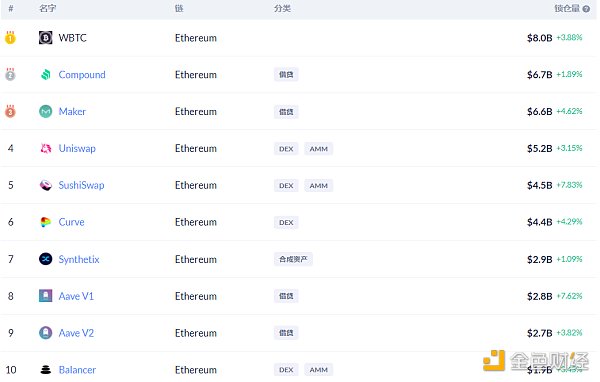This screenshot has width=600, height=382.
Task: Click the name column header
Action: tap(48, 8)
